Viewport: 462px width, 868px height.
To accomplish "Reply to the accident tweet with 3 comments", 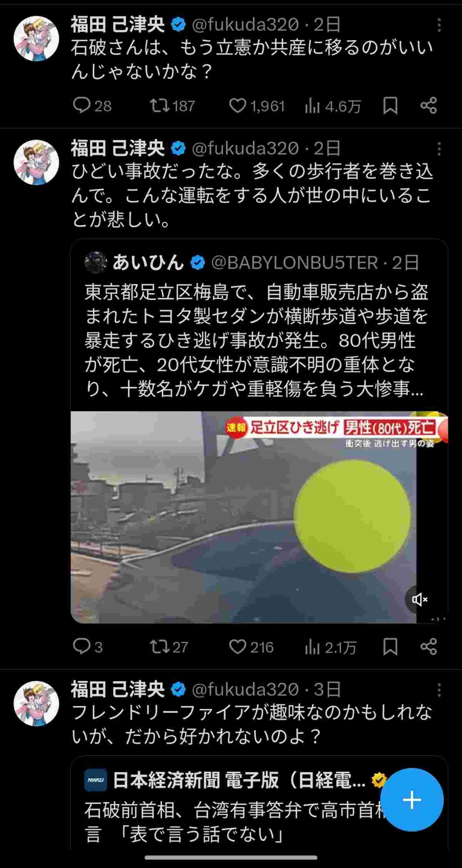I will (x=88, y=647).
